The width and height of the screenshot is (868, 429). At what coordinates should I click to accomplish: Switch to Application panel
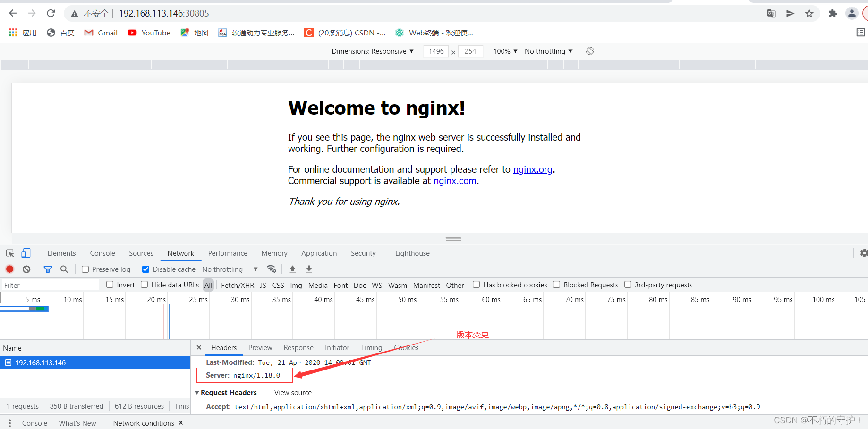click(319, 253)
